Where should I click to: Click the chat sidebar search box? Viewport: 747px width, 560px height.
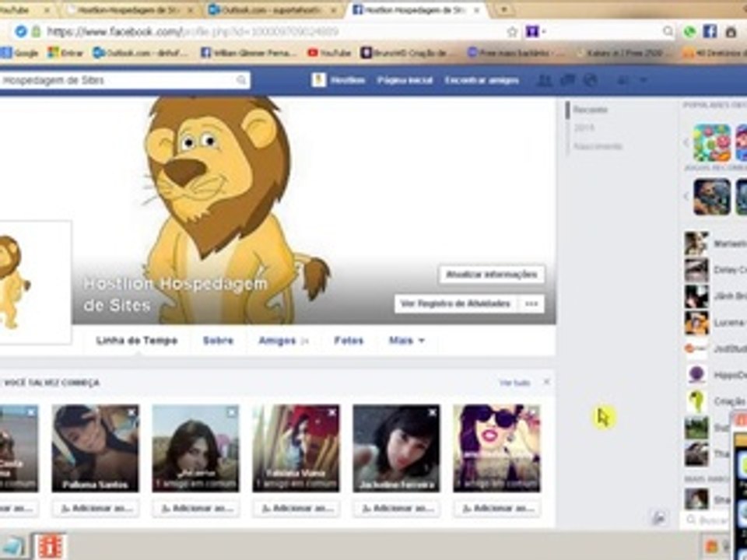tap(707, 520)
